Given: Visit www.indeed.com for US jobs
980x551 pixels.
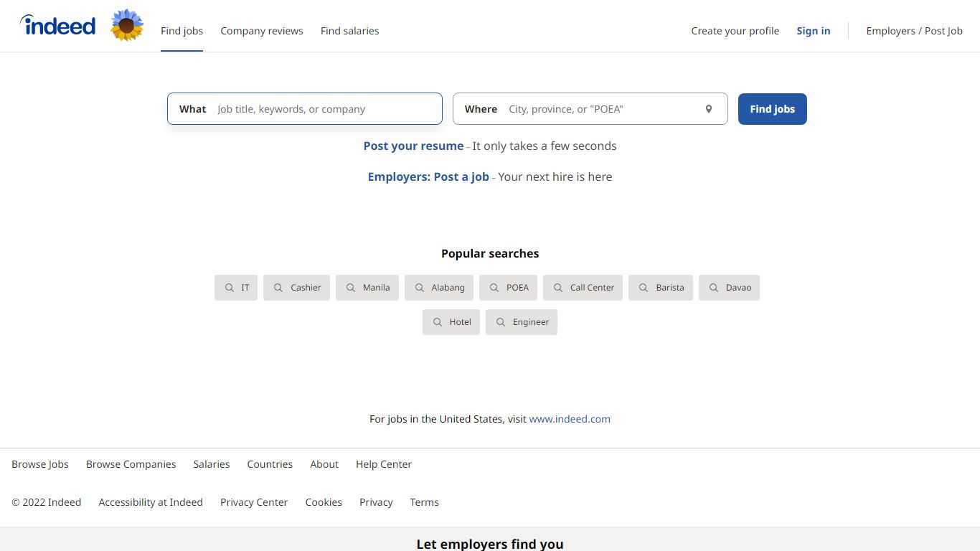Looking at the screenshot, I should coord(570,419).
